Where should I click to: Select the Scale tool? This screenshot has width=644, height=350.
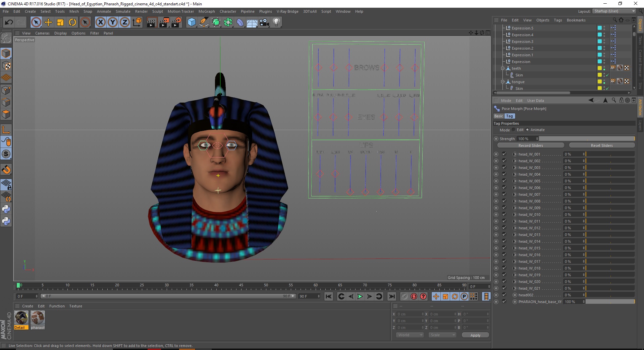[x=60, y=22]
